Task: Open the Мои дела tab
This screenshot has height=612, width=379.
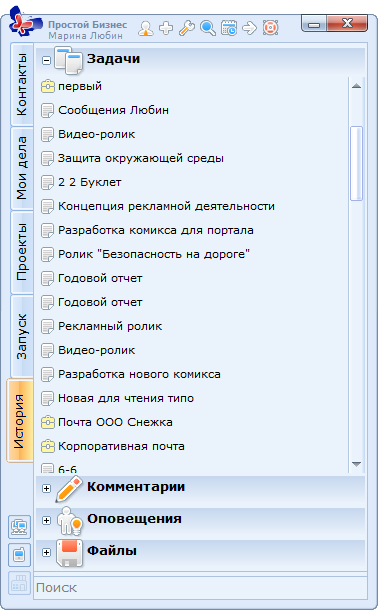Action: [22, 168]
